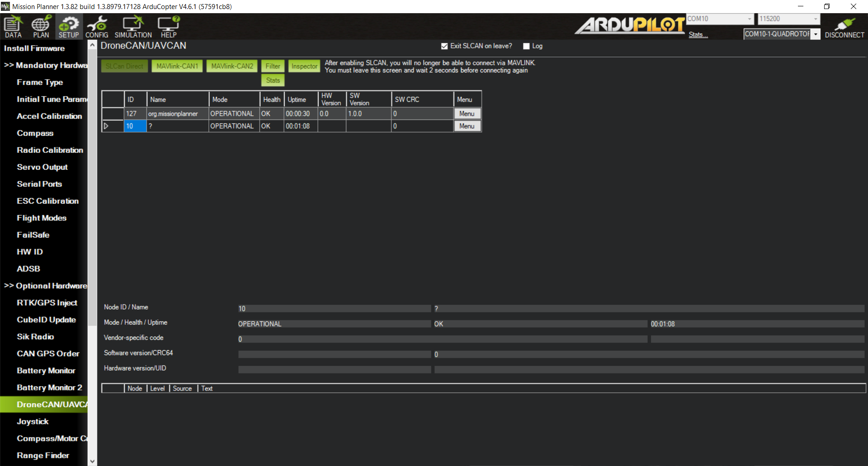Open FailSafe settings
The height and width of the screenshot is (466, 868).
(x=33, y=235)
